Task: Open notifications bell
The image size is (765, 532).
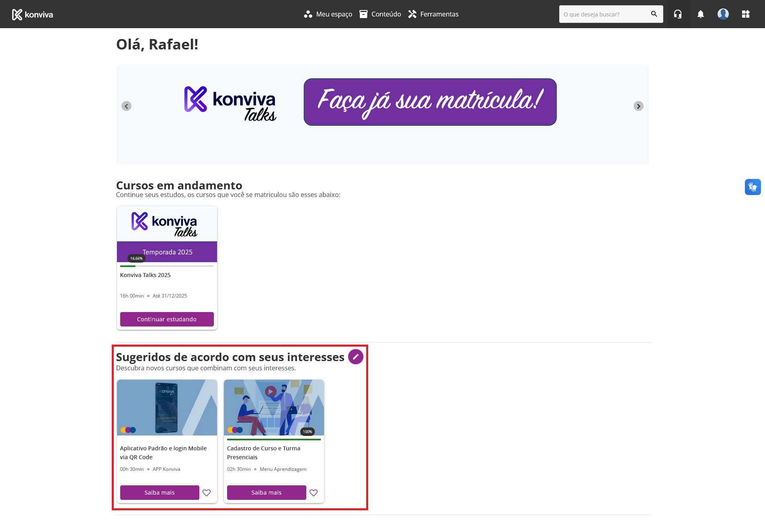Action: click(x=701, y=14)
